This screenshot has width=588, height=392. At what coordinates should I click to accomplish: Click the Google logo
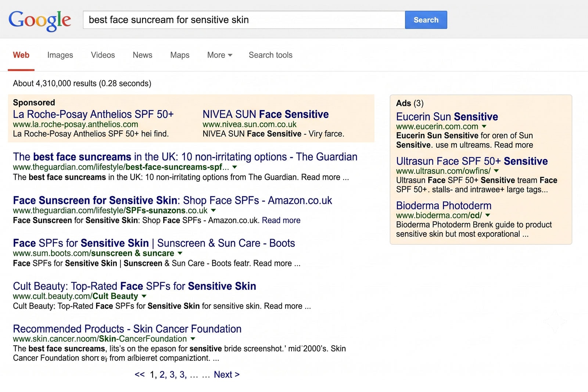(40, 20)
